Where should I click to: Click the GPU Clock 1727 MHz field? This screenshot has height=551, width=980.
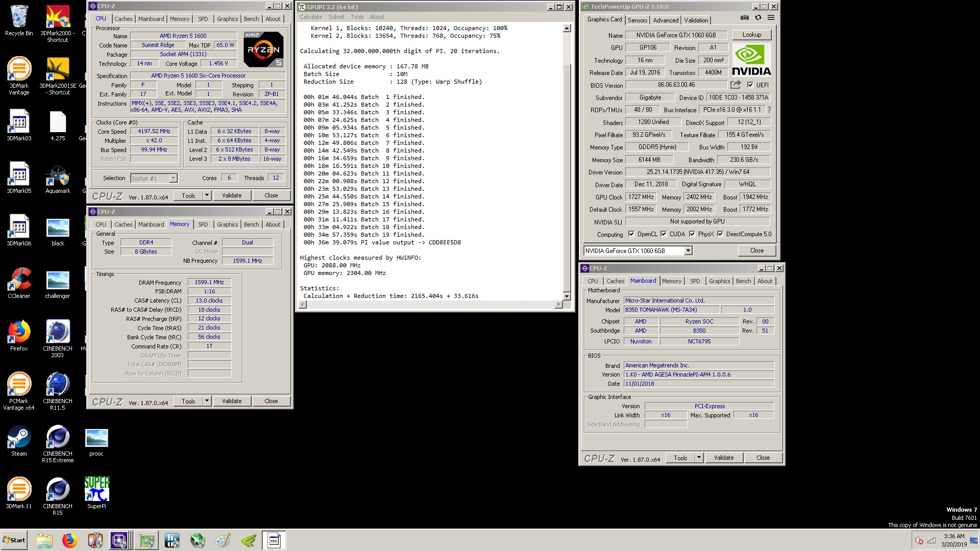pyautogui.click(x=641, y=197)
